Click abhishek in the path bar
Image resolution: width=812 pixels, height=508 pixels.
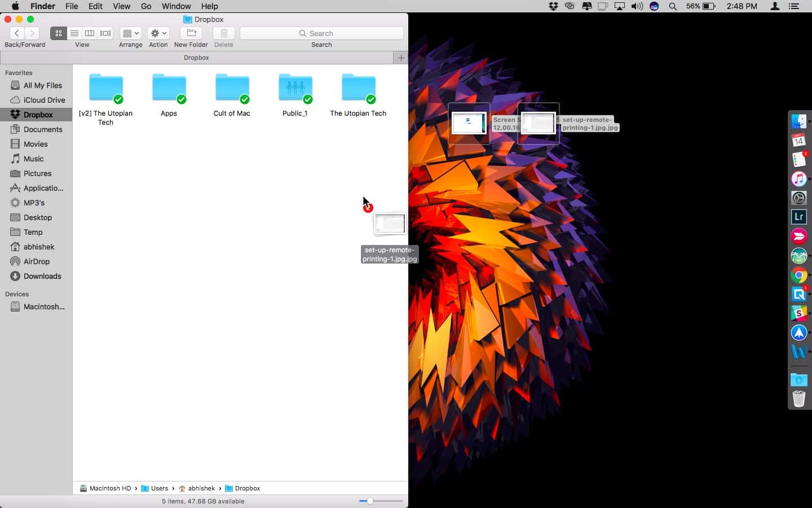click(x=201, y=488)
